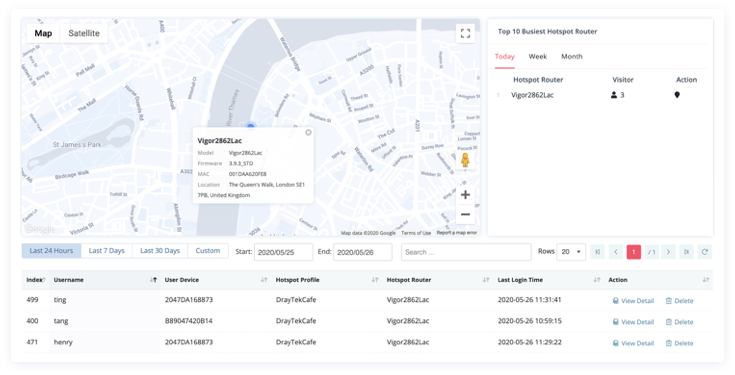Open Report a map error link
Image resolution: width=735 pixels, height=375 pixels.
457,233
